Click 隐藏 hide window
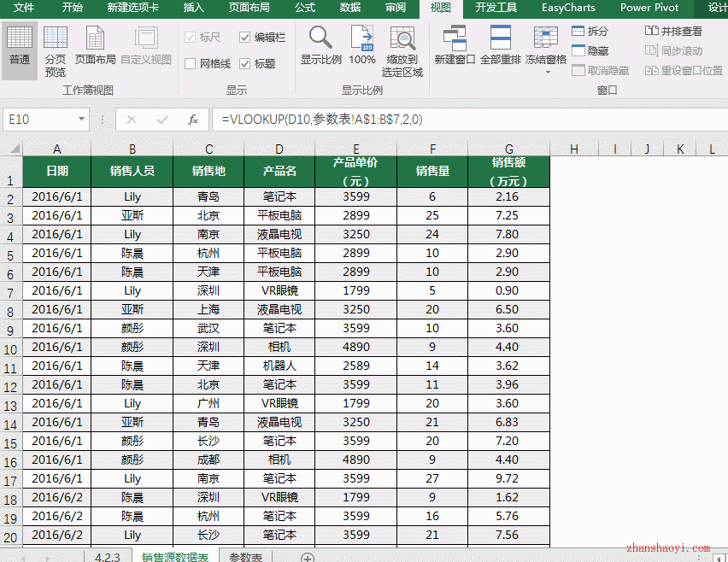This screenshot has width=728, height=562. [590, 50]
